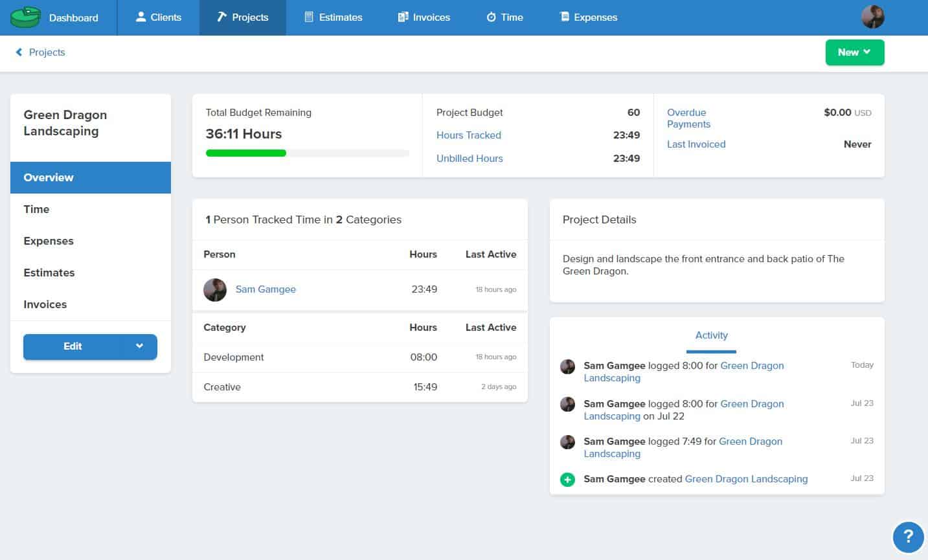Viewport: 928px width, 560px height.
Task: Open the New dropdown button
Action: pos(855,52)
